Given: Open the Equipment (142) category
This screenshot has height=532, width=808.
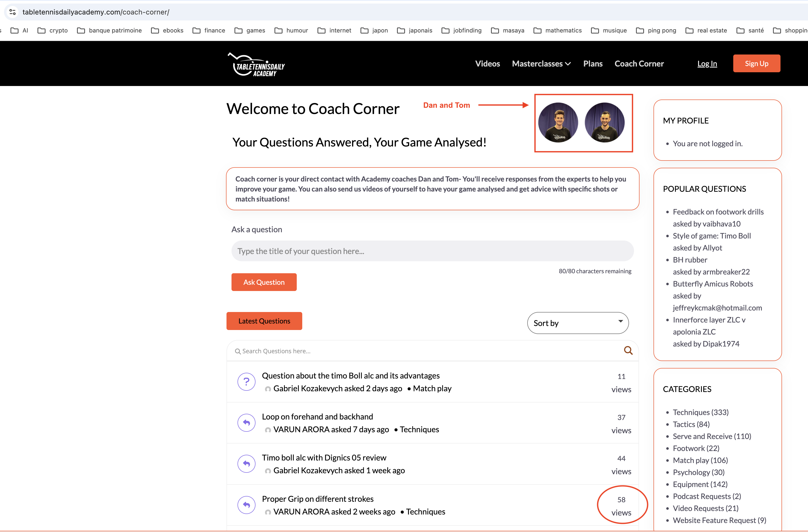Looking at the screenshot, I should coord(700,484).
